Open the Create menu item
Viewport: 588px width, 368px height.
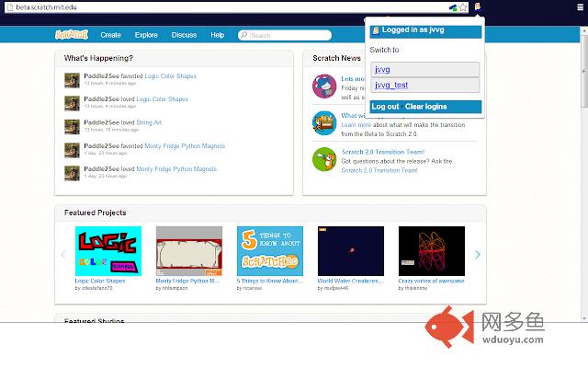coord(110,35)
